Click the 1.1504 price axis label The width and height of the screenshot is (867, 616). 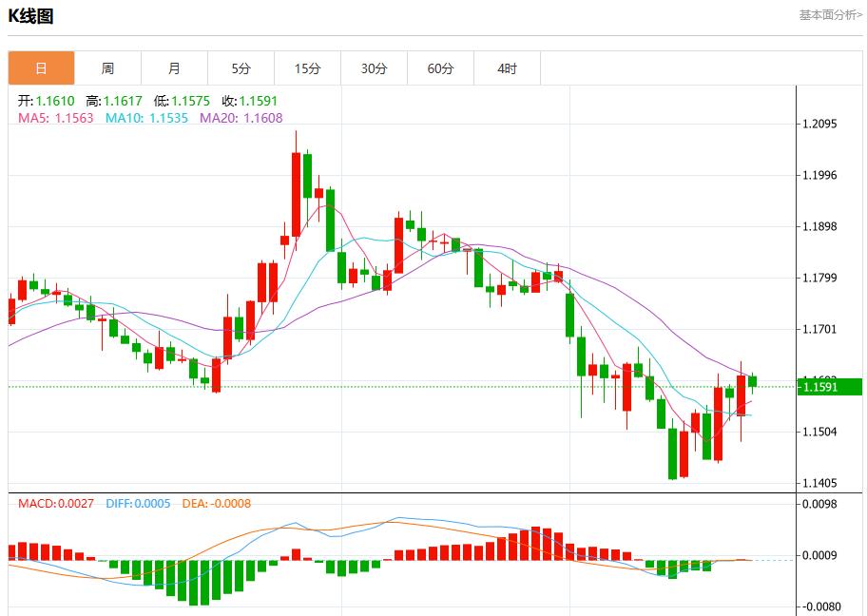[820, 432]
